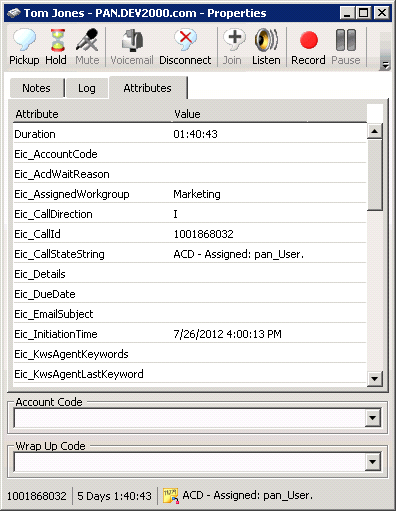Click the attributes list scrollbar thumb
396x511 pixels.
click(x=375, y=175)
